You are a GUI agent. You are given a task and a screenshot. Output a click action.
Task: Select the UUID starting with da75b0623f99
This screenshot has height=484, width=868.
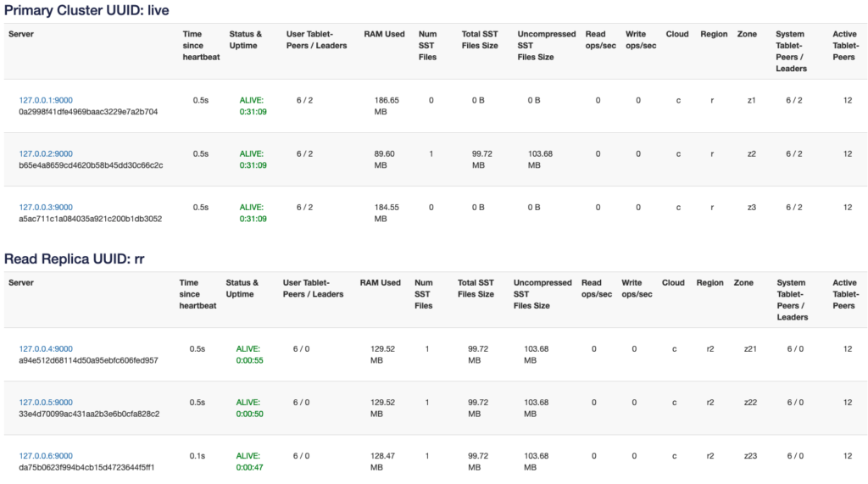86,467
